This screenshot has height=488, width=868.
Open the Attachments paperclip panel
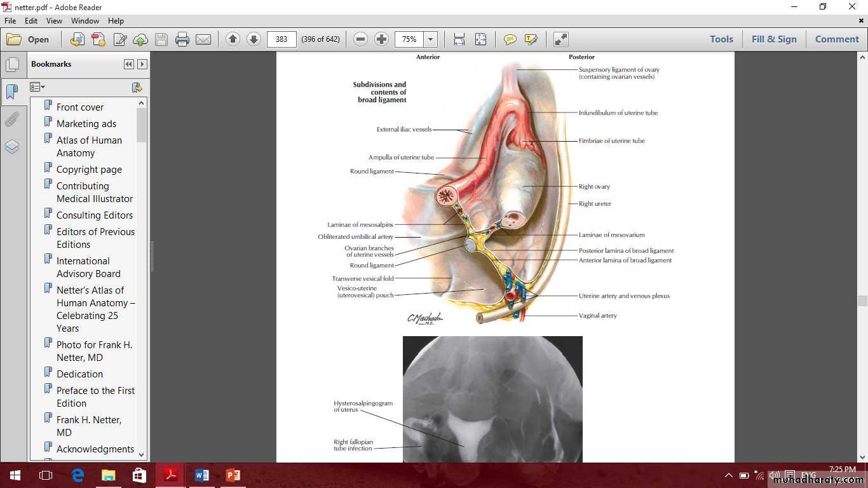click(12, 119)
